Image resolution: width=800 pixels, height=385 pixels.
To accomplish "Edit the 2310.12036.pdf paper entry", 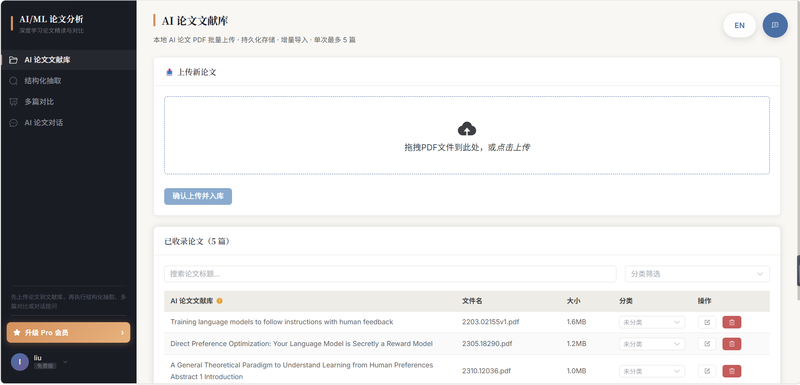I will [x=707, y=371].
